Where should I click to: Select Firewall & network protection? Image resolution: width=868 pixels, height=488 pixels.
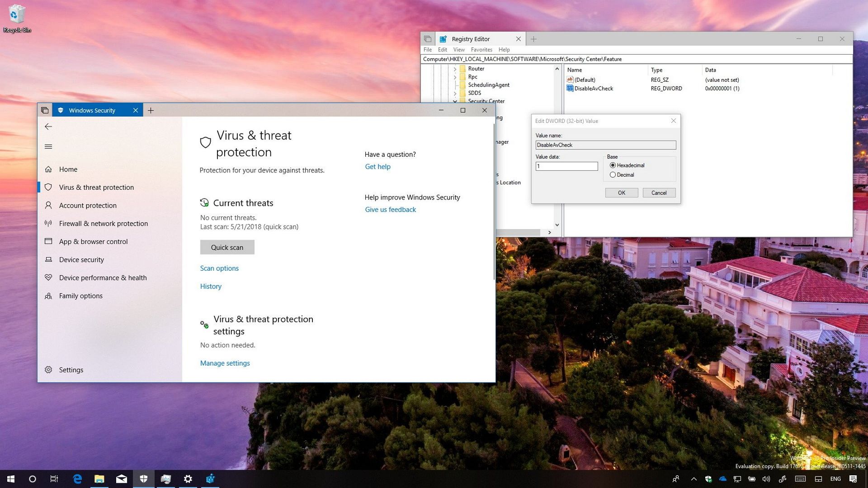click(103, 223)
